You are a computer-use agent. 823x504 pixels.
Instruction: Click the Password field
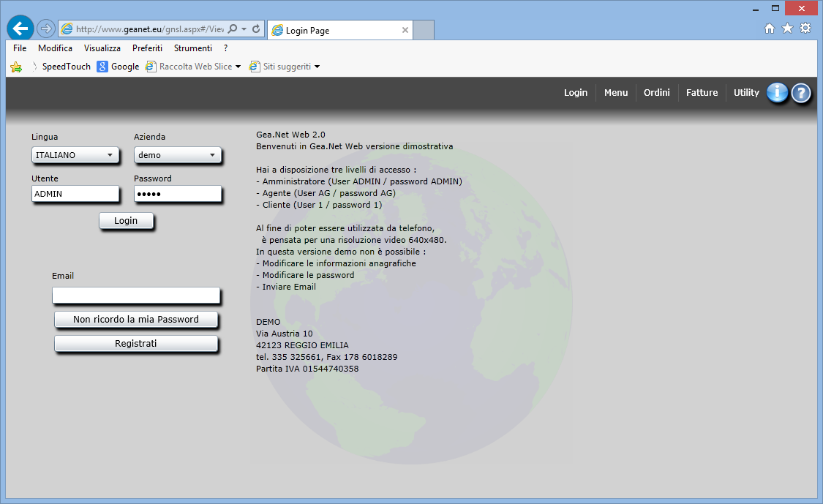click(x=178, y=194)
